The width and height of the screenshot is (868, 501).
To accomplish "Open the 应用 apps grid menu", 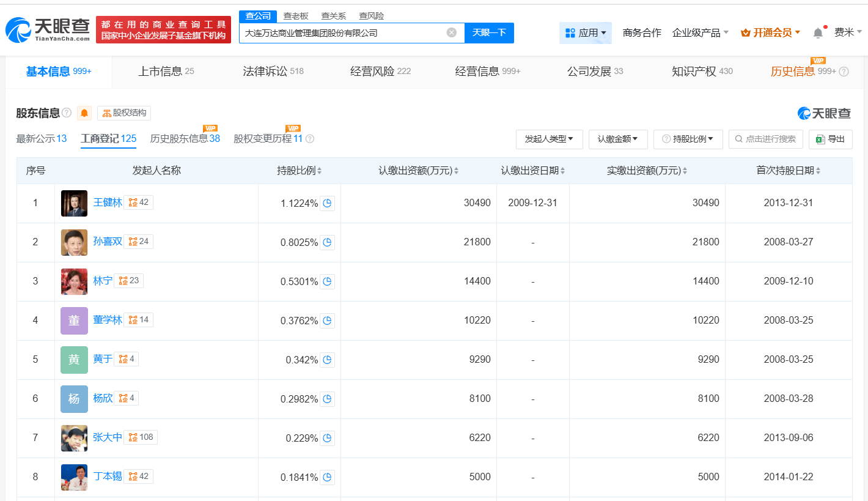I will click(585, 32).
